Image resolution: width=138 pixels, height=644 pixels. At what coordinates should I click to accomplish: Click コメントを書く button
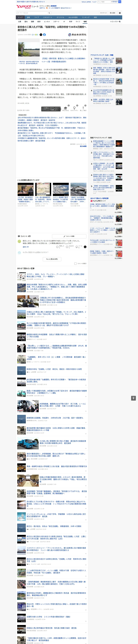pyautogui.click(x=69, y=236)
